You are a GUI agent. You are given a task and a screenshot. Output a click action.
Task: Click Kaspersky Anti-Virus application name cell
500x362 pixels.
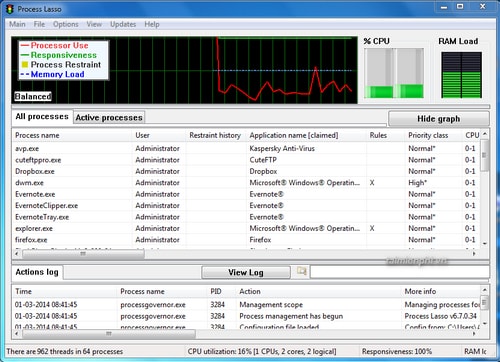282,148
